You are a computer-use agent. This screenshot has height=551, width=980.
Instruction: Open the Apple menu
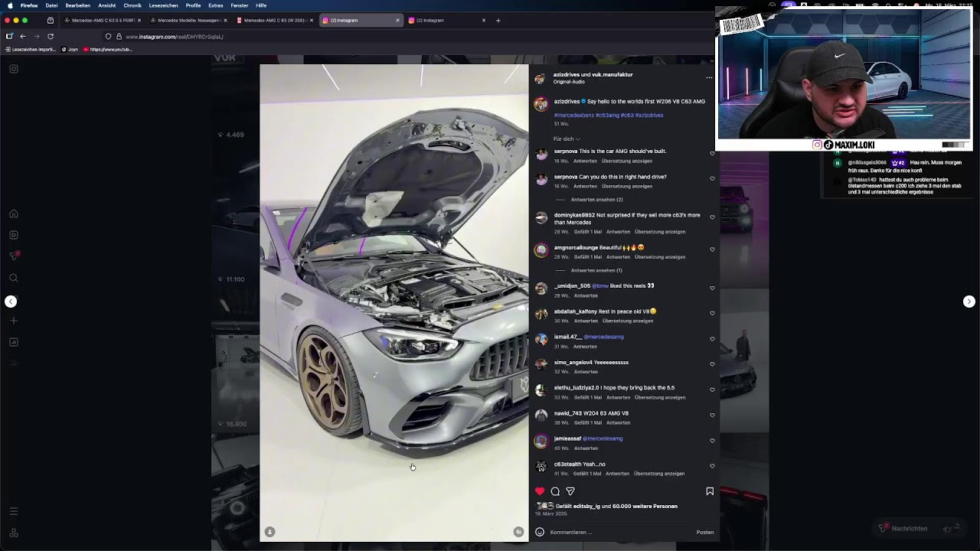(10, 5)
